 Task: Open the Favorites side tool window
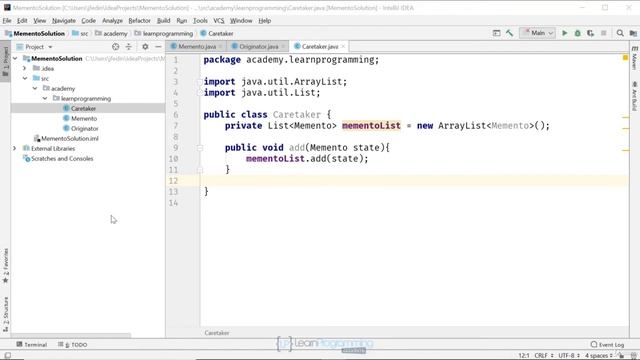click(x=5, y=265)
